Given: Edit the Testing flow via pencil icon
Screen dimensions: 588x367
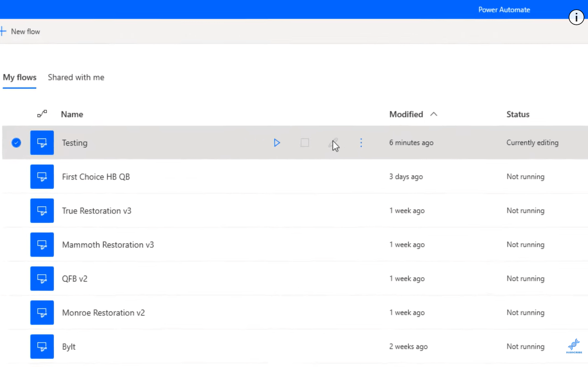Looking at the screenshot, I should tap(333, 142).
